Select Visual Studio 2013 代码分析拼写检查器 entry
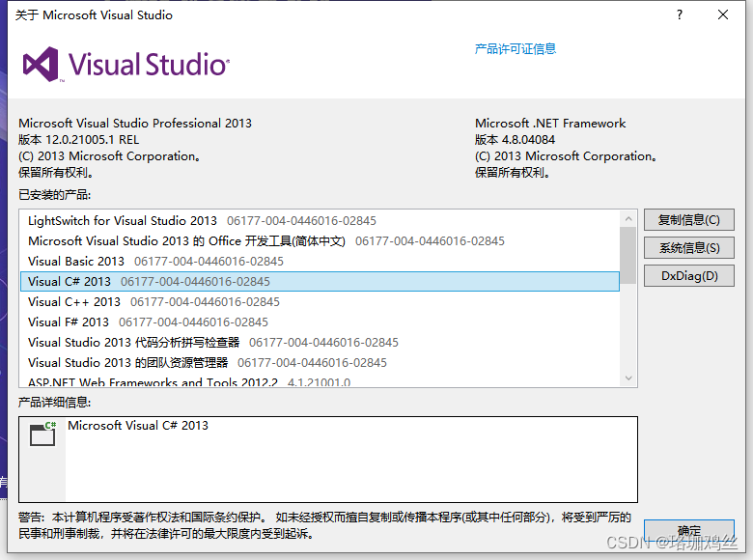Screen dimensions: 753x560 click(320, 343)
